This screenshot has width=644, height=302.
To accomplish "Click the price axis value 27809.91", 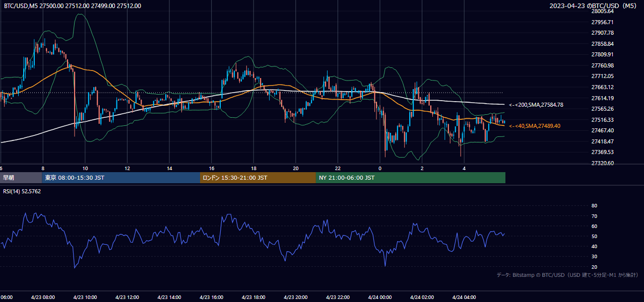I will click(602, 54).
